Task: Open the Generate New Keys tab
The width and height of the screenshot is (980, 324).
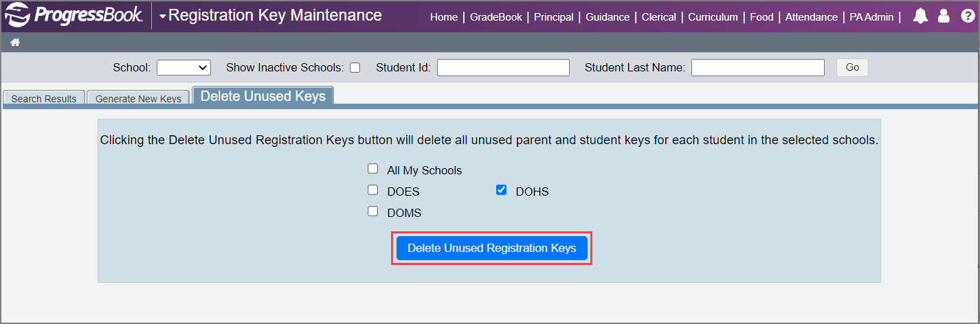Action: click(138, 98)
